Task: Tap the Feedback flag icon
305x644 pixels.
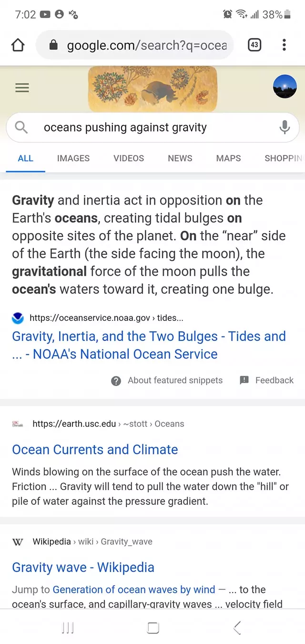Action: tap(244, 380)
